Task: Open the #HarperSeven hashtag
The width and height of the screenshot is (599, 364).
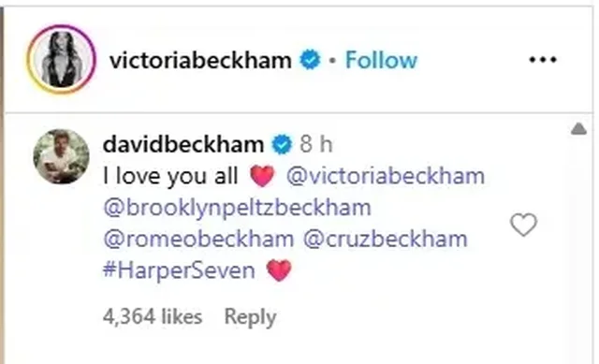Action: point(179,270)
